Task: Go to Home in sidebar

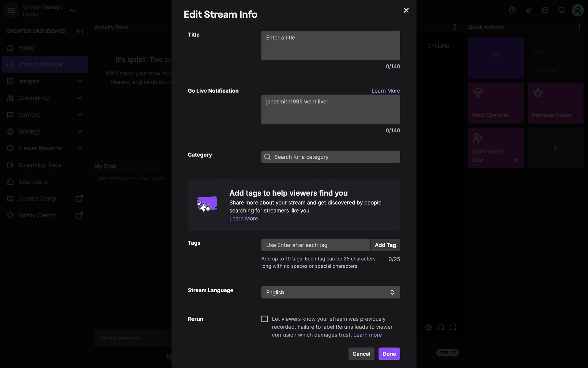Action: tap(26, 48)
